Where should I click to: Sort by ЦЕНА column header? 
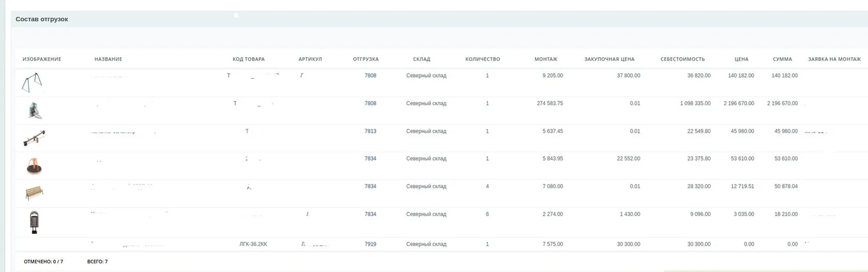point(741,60)
